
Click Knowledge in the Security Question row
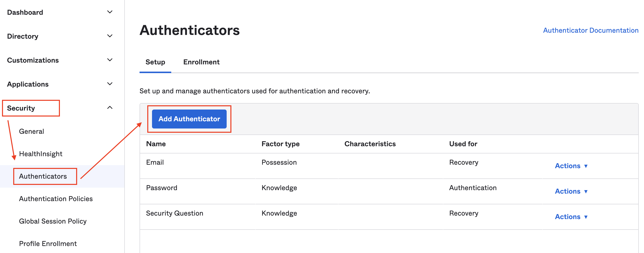pos(279,213)
